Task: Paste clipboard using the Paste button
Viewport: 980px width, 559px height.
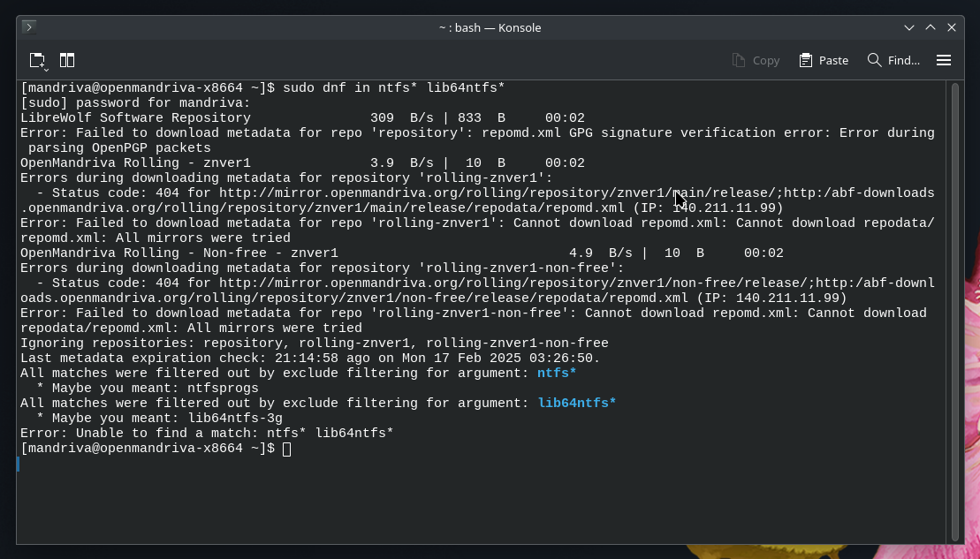Action: [824, 60]
